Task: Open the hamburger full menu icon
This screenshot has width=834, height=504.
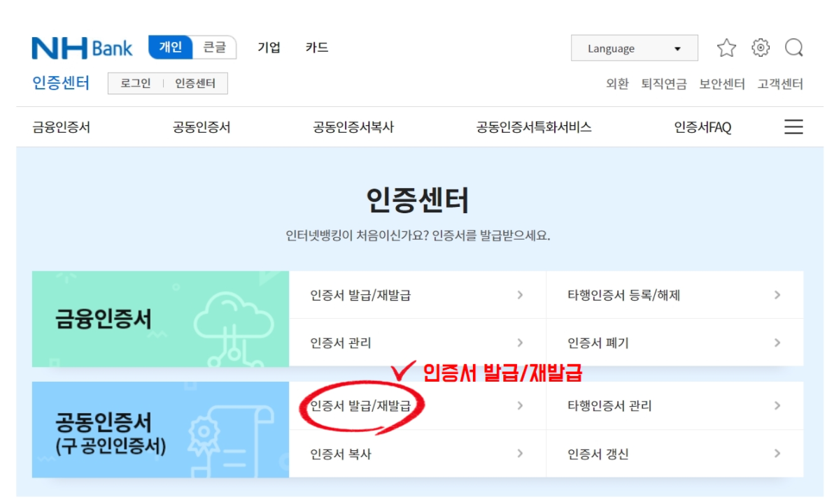Action: [x=793, y=127]
